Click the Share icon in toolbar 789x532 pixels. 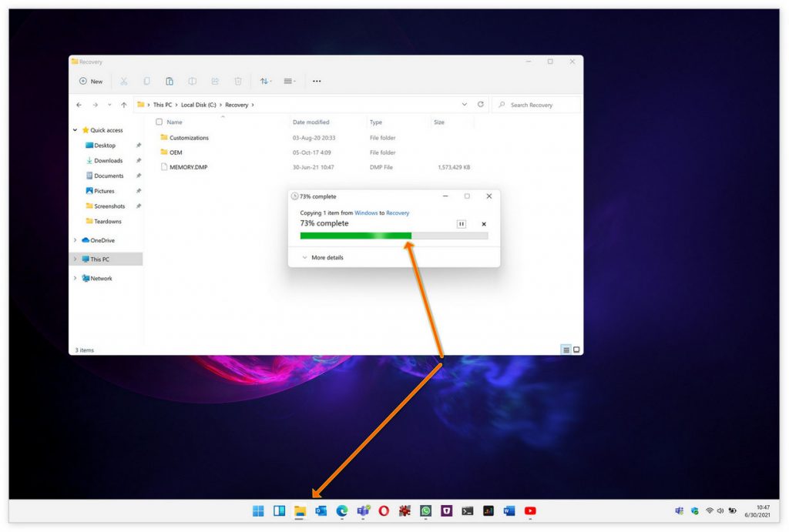pyautogui.click(x=215, y=81)
